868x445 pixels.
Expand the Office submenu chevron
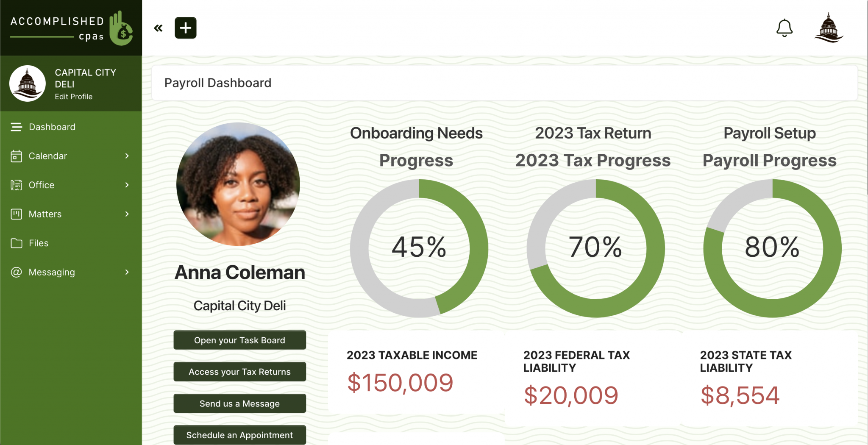127,185
